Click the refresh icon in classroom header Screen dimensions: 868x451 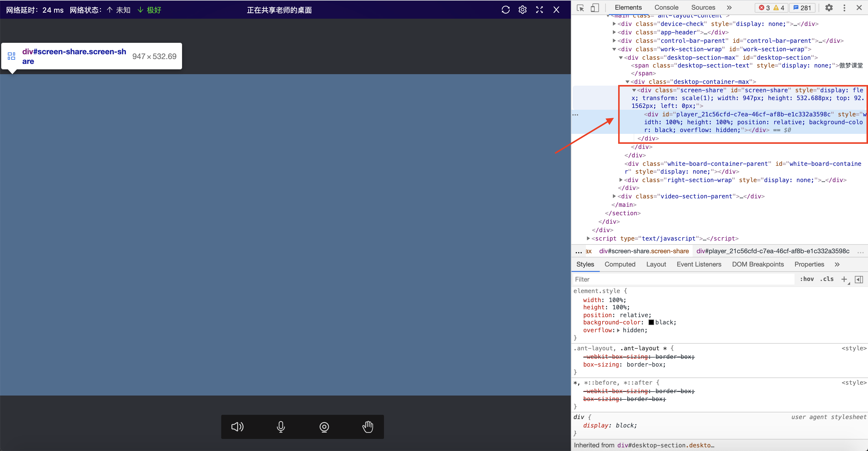click(505, 10)
